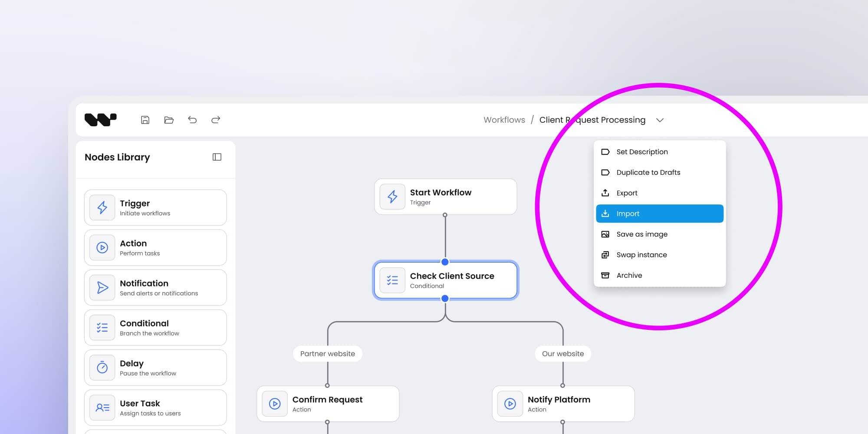
Task: Click the Import download icon
Action: 605,214
